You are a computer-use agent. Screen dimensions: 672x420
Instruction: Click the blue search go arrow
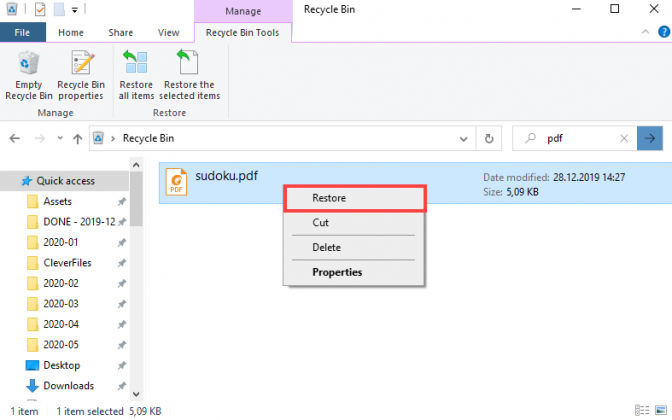[650, 138]
